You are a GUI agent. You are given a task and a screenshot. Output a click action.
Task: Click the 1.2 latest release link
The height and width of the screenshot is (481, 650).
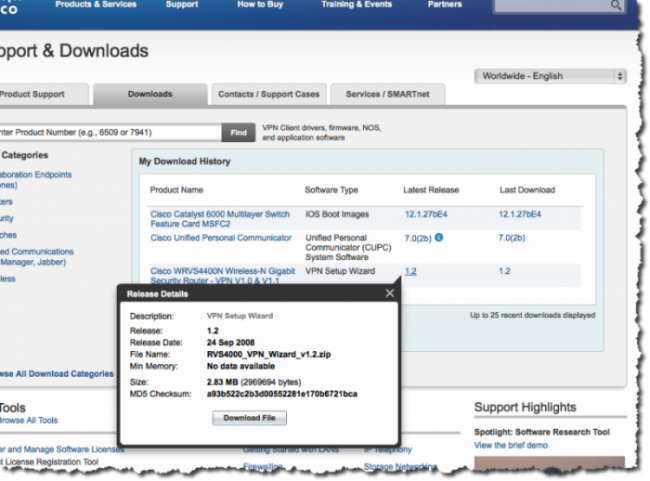click(x=410, y=271)
